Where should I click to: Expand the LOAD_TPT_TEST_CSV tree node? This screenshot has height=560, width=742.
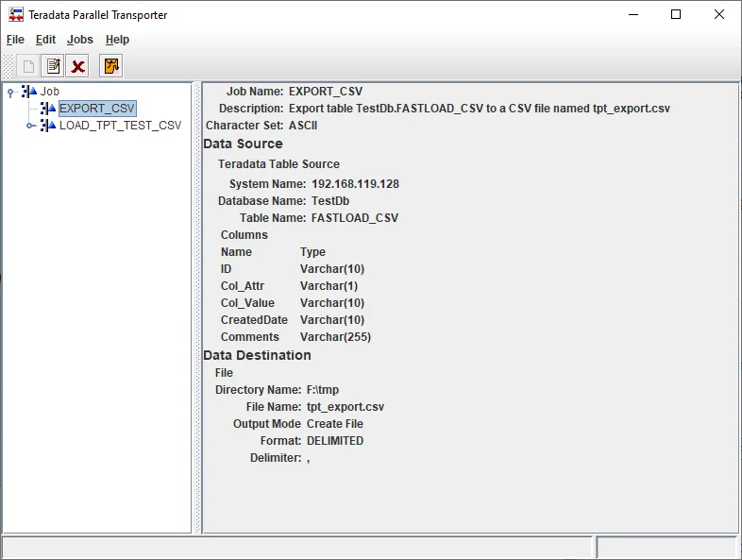[x=30, y=126]
